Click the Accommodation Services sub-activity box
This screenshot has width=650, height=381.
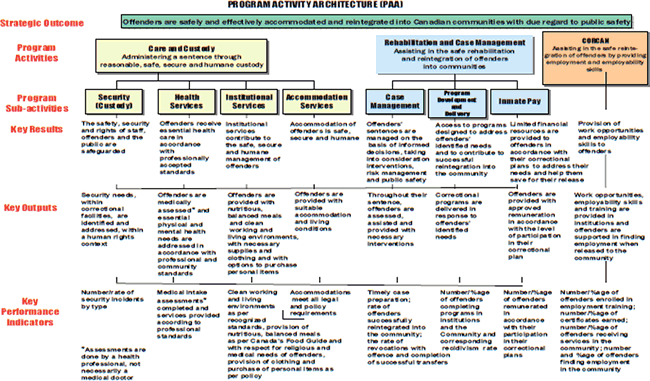tap(317, 101)
